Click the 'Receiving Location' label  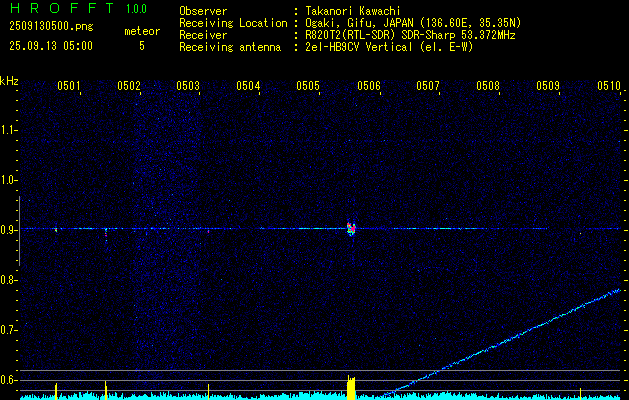point(233,23)
